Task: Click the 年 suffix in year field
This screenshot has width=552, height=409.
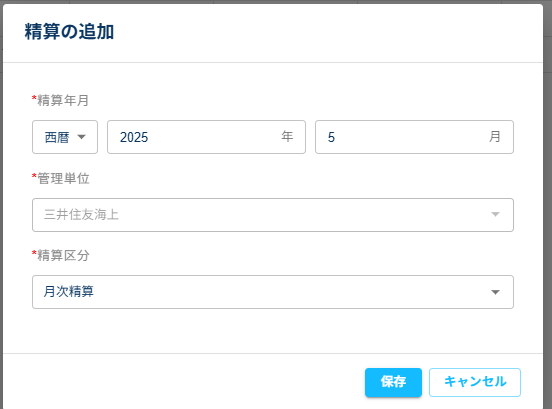Action: click(287, 137)
